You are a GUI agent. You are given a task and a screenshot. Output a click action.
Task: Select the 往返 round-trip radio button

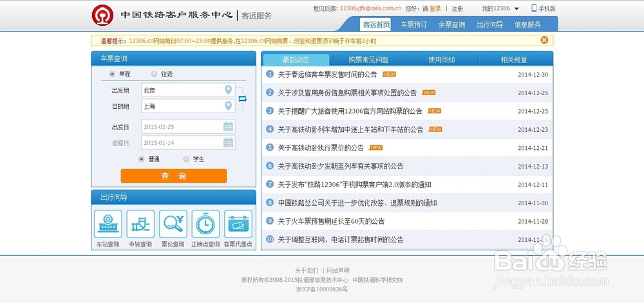click(154, 74)
